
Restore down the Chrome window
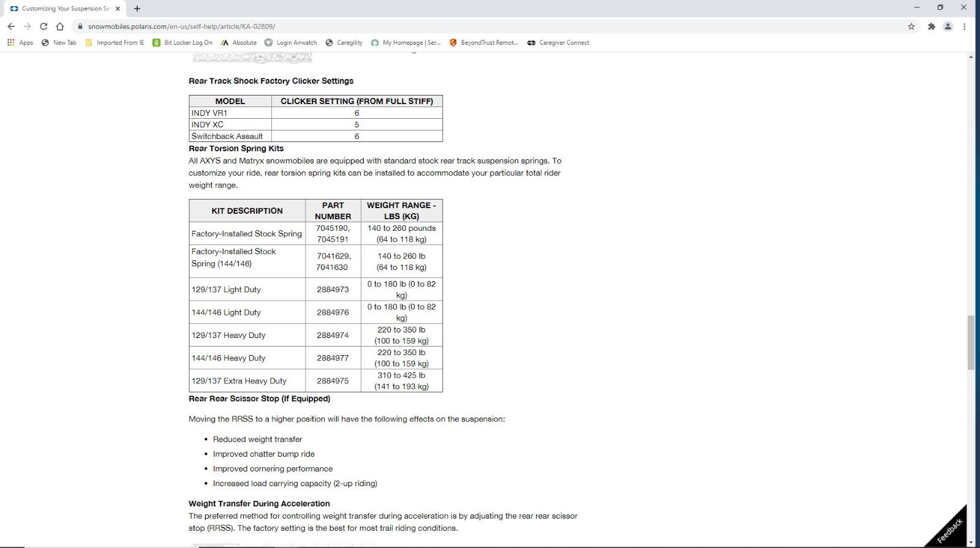coord(940,7)
